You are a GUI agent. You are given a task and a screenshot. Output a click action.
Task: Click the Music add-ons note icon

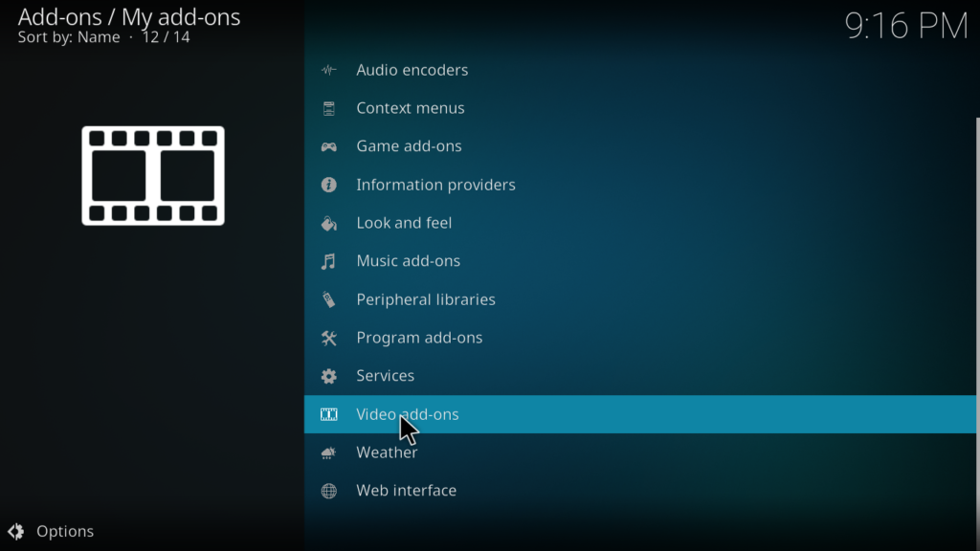(329, 261)
